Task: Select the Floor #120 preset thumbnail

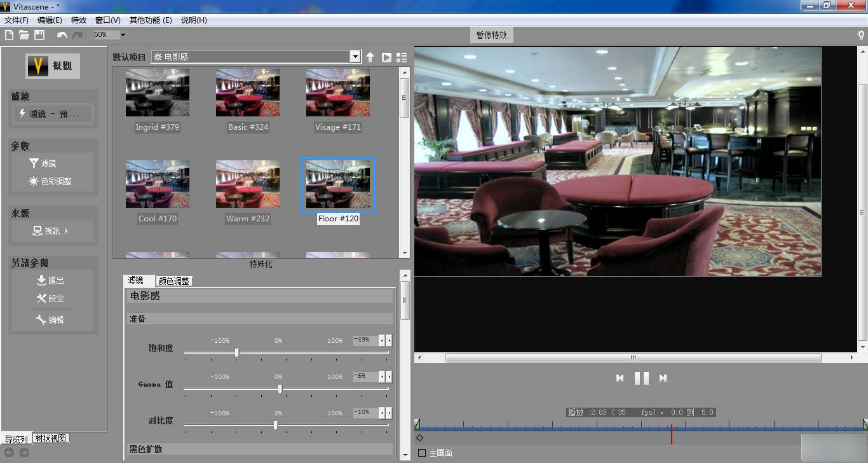Action: click(337, 184)
